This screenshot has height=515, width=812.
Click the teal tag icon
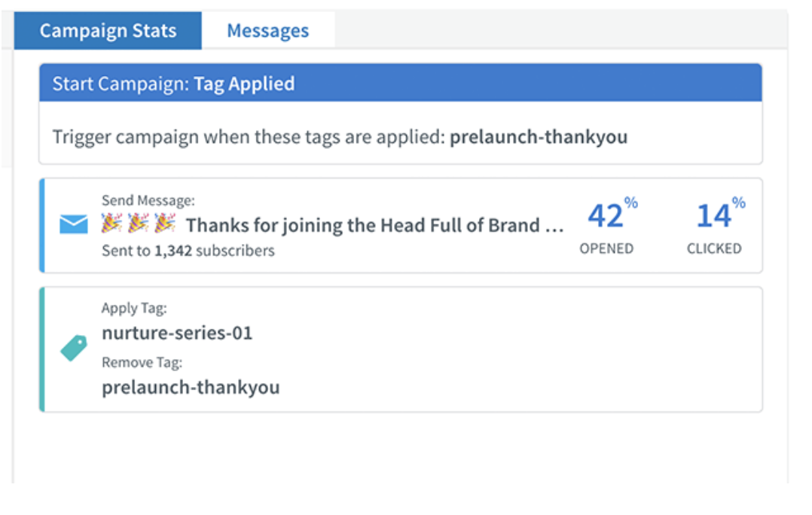pyautogui.click(x=74, y=348)
